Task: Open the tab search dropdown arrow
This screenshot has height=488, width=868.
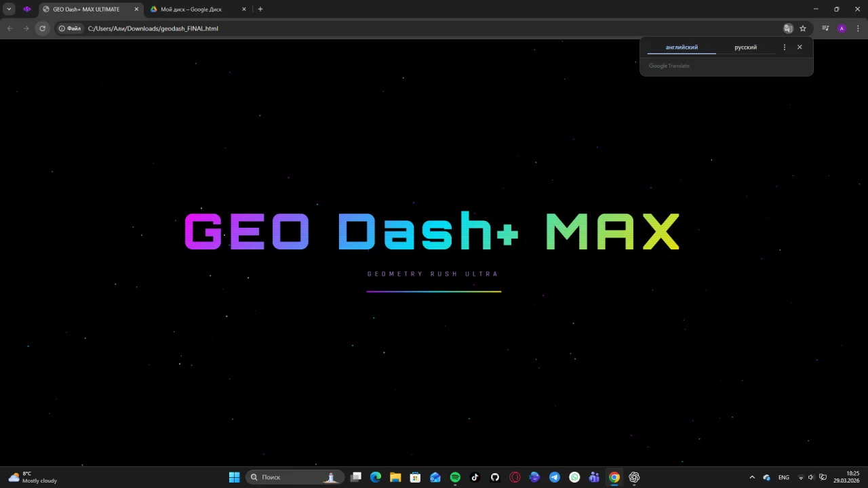Action: (x=9, y=9)
